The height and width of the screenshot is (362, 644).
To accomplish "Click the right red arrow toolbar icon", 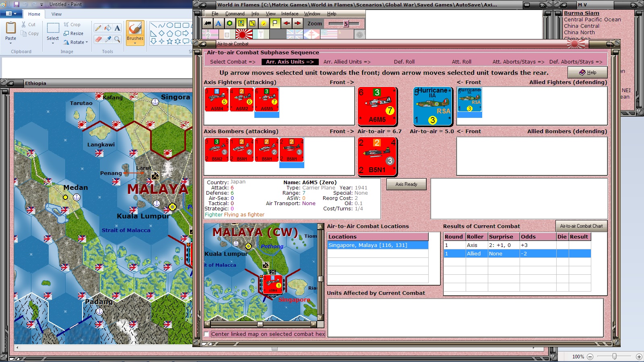I will (x=297, y=23).
